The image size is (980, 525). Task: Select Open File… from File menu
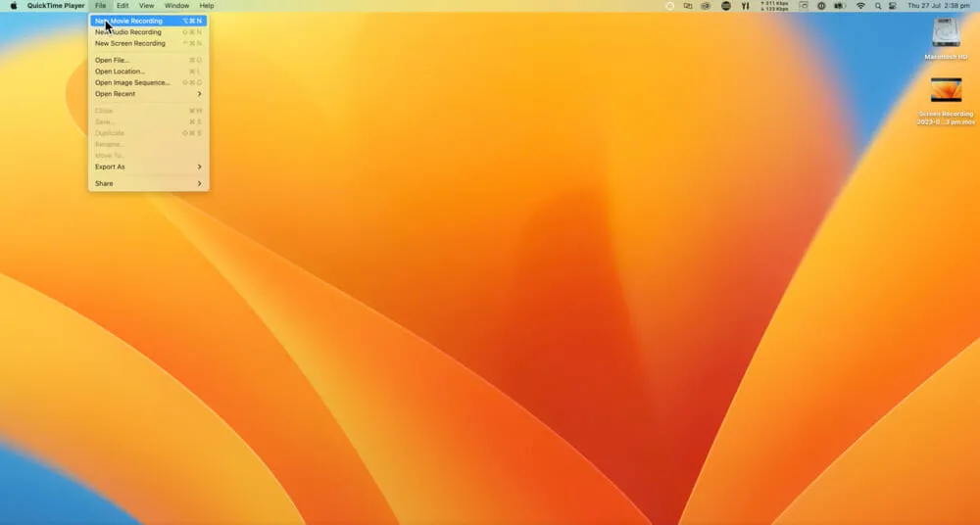tap(148, 60)
